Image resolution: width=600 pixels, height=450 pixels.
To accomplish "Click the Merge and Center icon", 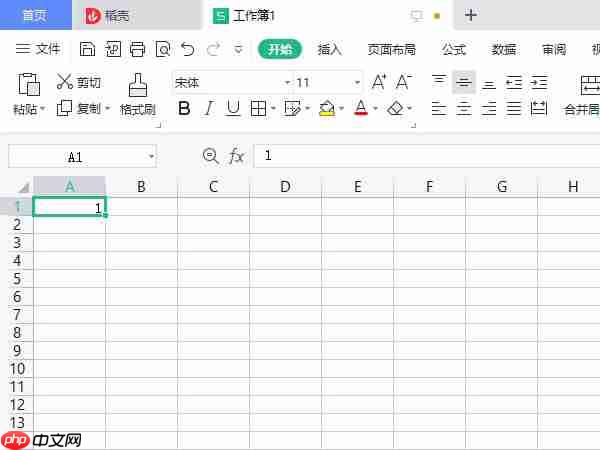I will click(x=590, y=85).
